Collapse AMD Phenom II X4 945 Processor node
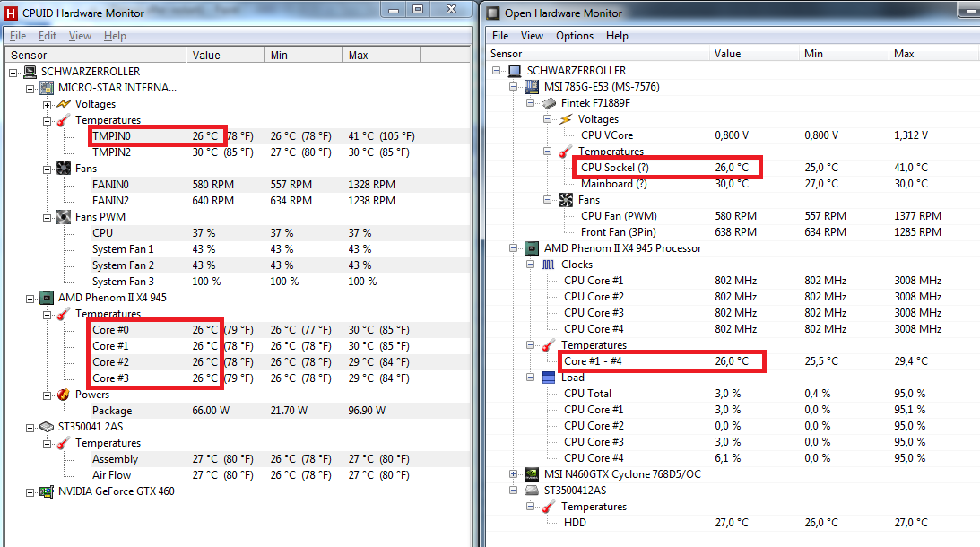Screen dimensions: 980x547 pos(513,248)
